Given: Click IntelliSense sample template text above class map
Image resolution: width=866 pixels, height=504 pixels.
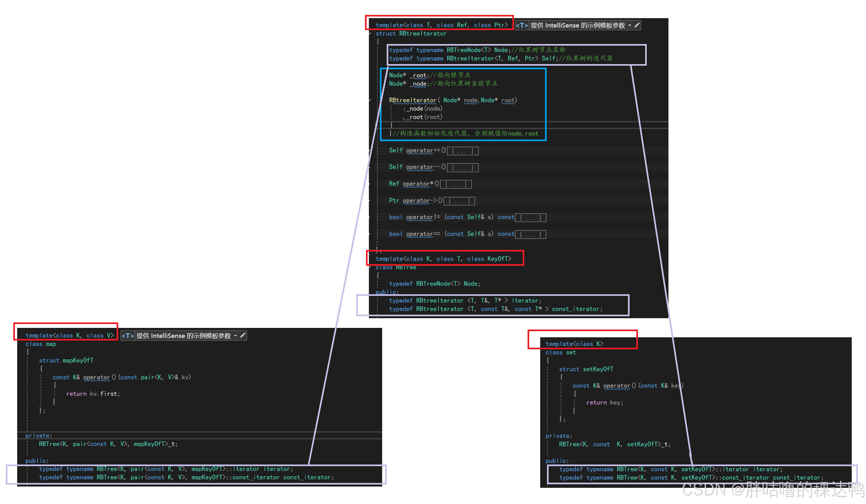Looking at the screenshot, I should coord(184,336).
